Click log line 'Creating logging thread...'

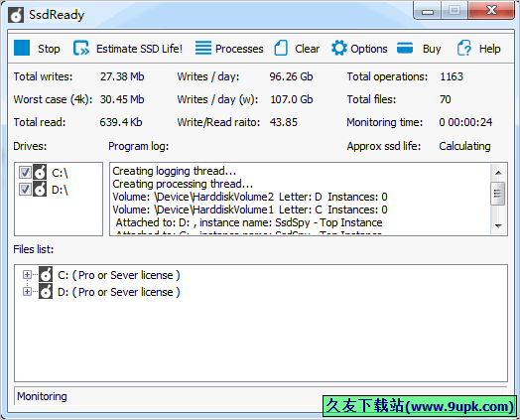click(174, 171)
